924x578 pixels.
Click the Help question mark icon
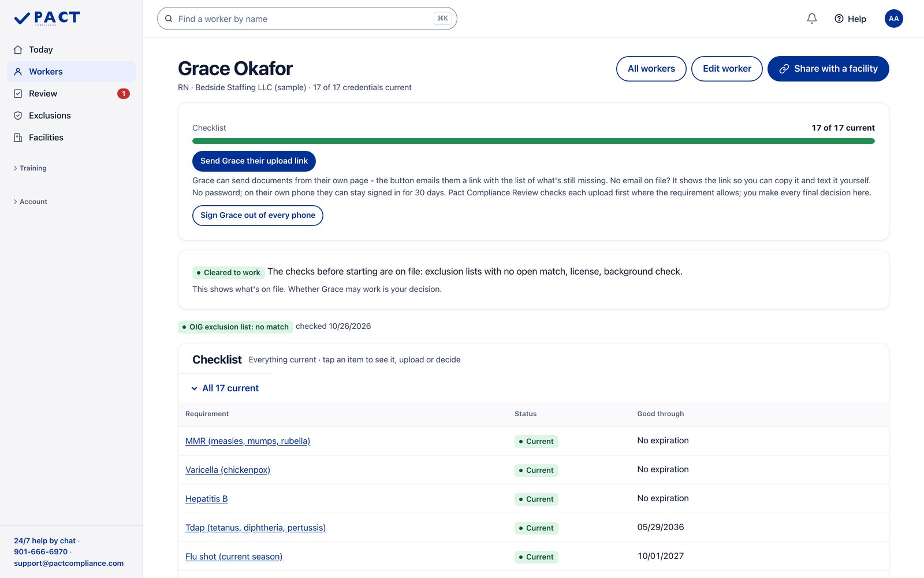pos(839,18)
